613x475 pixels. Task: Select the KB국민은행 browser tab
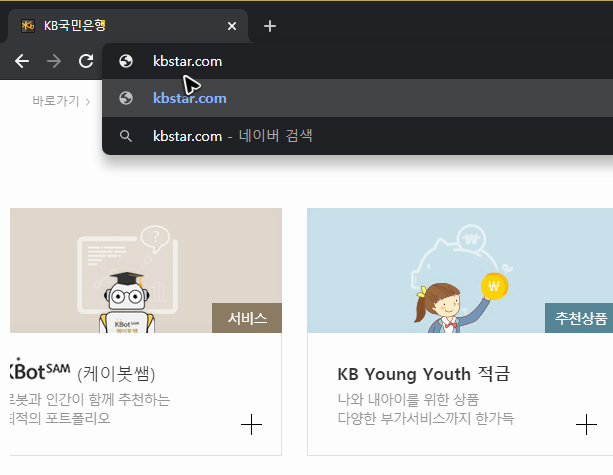tap(128, 26)
